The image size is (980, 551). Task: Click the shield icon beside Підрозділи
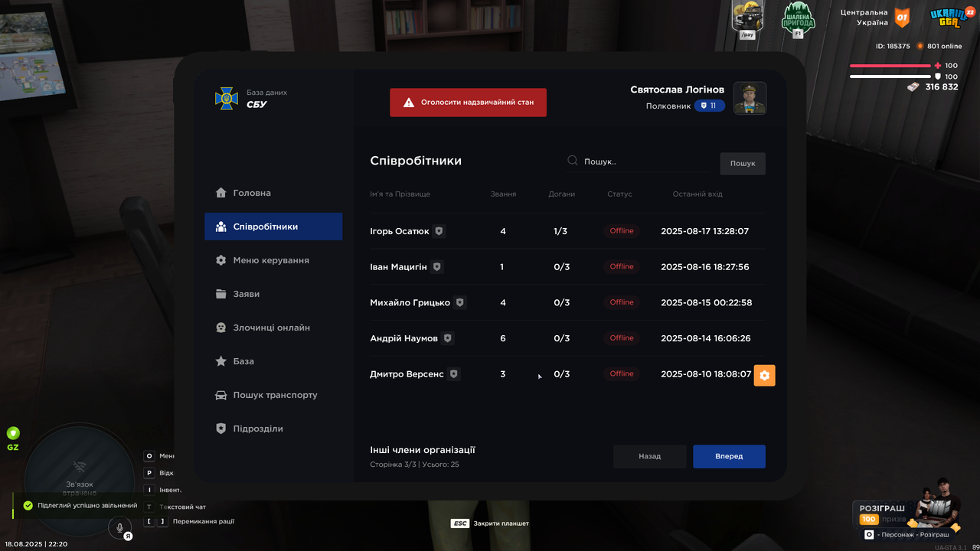point(221,429)
